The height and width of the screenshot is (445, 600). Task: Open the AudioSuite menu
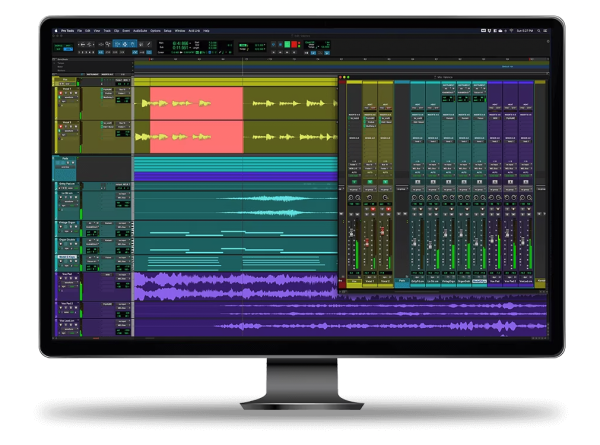[142, 31]
